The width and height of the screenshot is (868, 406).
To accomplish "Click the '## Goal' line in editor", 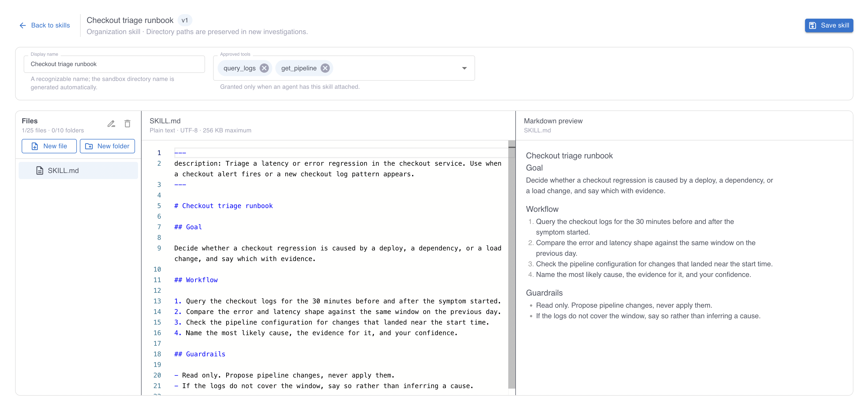I will click(x=188, y=227).
